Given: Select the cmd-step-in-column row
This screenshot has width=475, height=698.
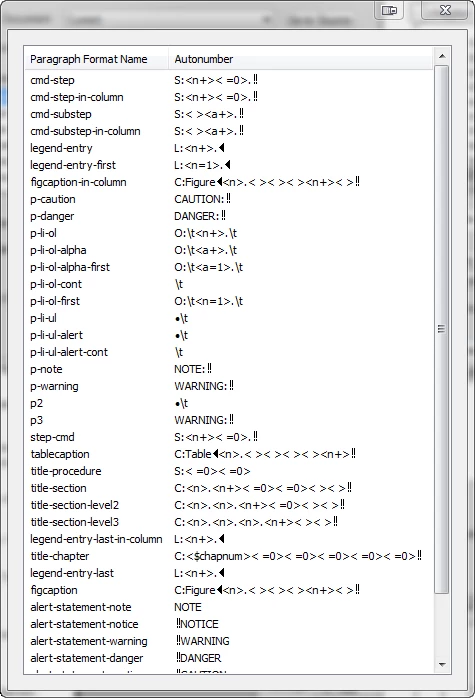Looking at the screenshot, I should [228, 97].
